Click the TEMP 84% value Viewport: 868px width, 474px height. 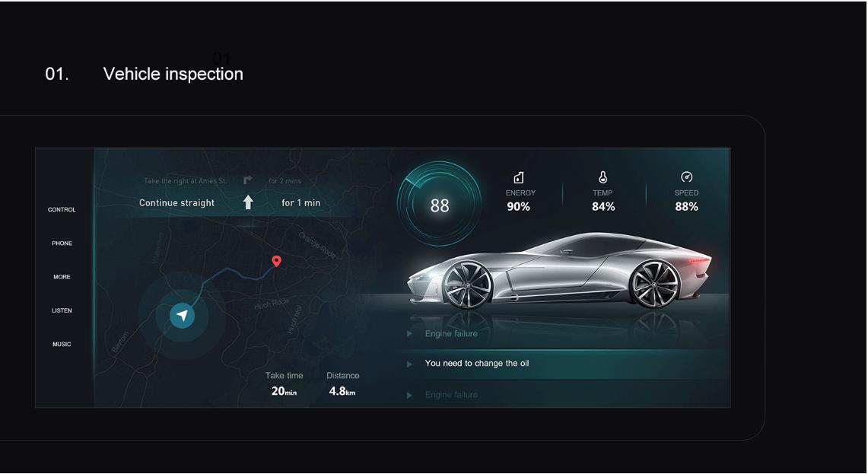pyautogui.click(x=603, y=206)
